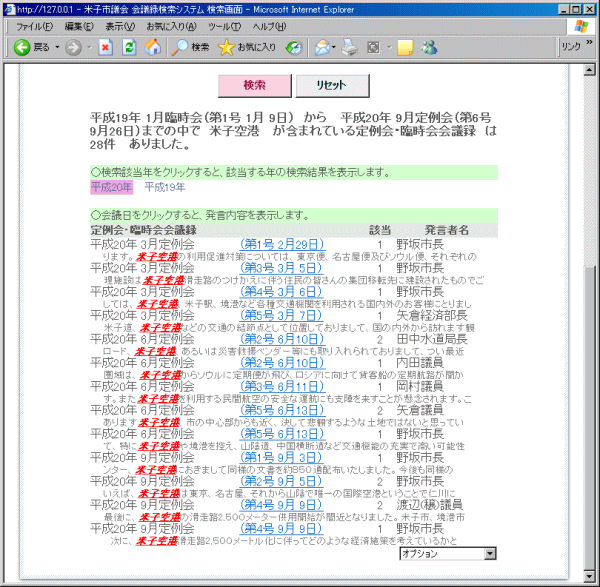Open the ファイル(F) menu
Screen dimensions: 600x587
(x=34, y=26)
